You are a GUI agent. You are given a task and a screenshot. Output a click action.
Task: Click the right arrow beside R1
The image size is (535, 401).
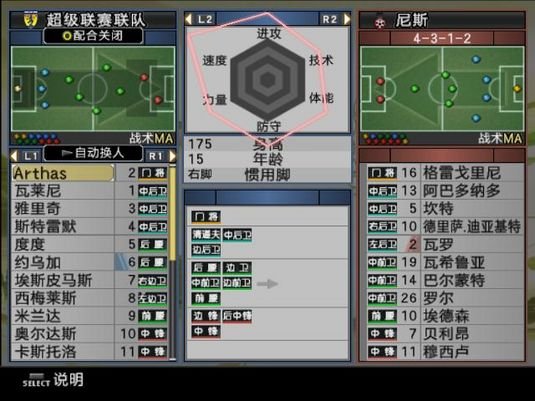172,156
